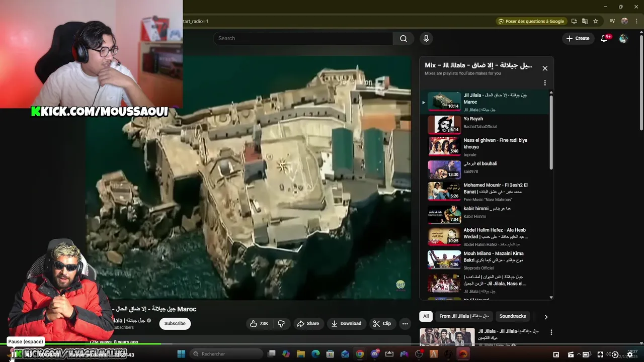This screenshot has height=362, width=644.
Task: Open the Mix playlist three-dot options
Action: (x=545, y=83)
